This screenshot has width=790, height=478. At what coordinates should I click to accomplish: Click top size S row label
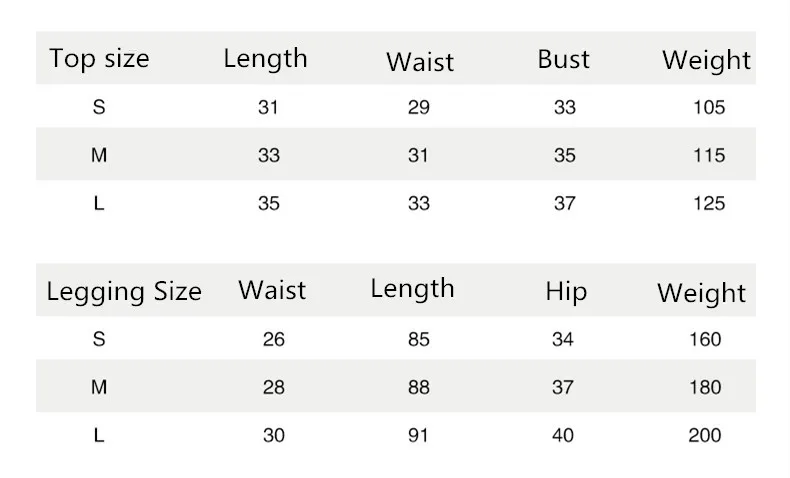pos(99,107)
